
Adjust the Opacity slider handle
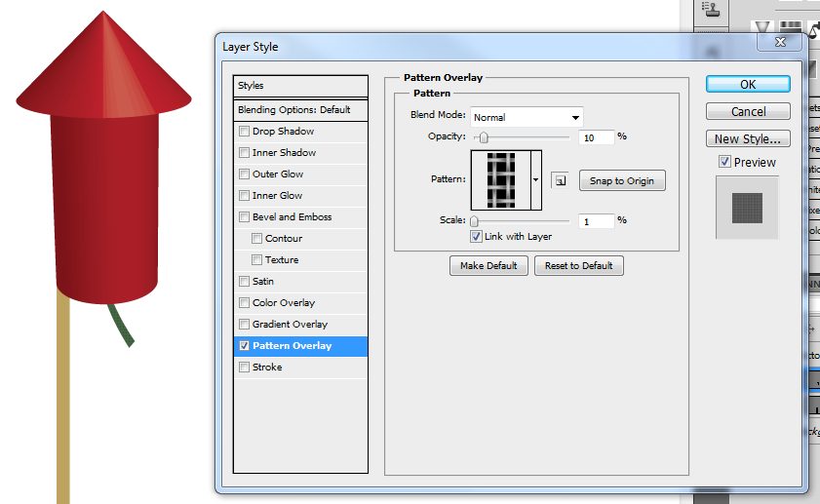[x=484, y=137]
